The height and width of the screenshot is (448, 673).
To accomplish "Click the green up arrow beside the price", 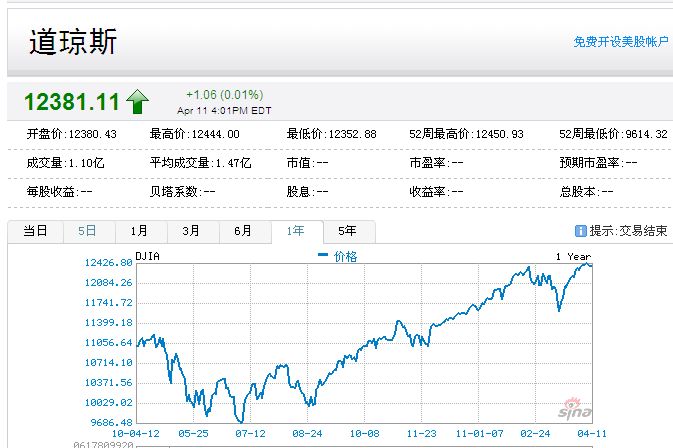I will (137, 102).
